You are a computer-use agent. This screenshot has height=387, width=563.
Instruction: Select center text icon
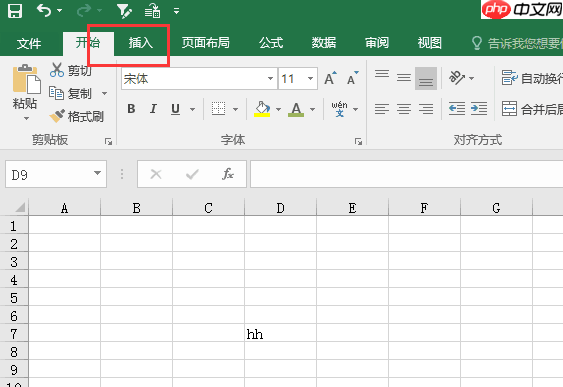pos(404,109)
